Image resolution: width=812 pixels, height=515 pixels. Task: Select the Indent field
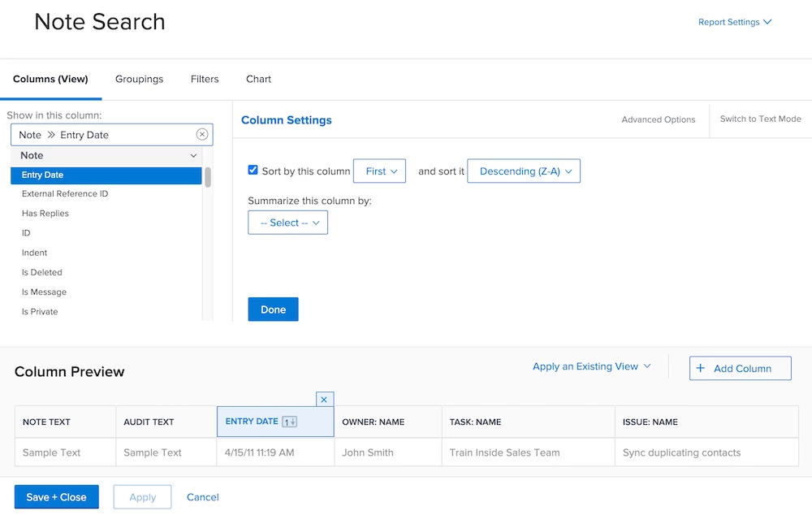106,253
